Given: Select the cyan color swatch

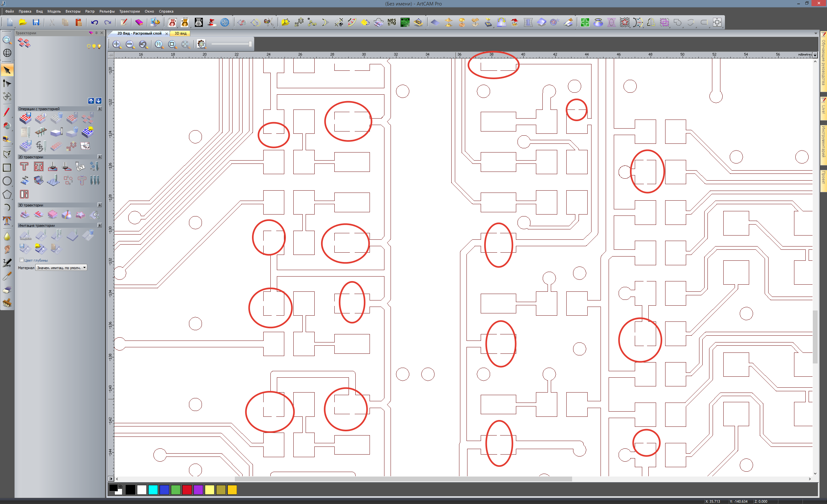Looking at the screenshot, I should coord(153,490).
